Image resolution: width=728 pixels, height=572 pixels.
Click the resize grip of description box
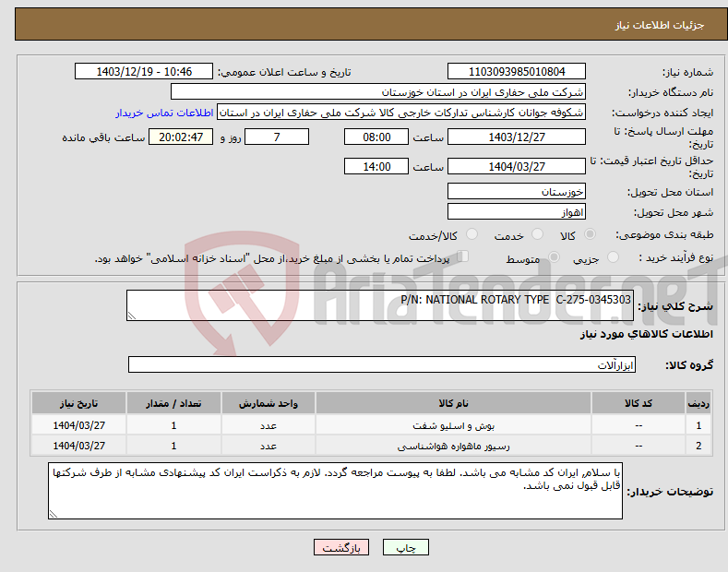[x=132, y=316]
